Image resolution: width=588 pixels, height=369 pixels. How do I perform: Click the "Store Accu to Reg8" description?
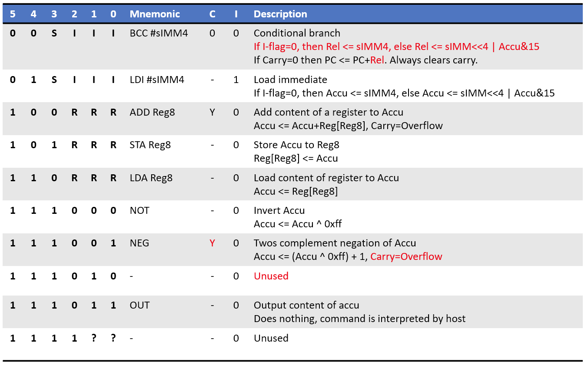pos(296,145)
